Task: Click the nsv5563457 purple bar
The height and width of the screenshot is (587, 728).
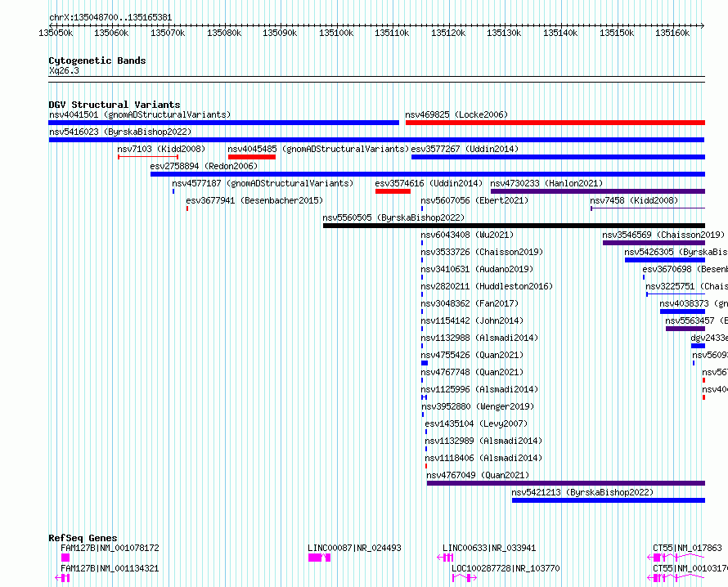Action: tap(685, 329)
